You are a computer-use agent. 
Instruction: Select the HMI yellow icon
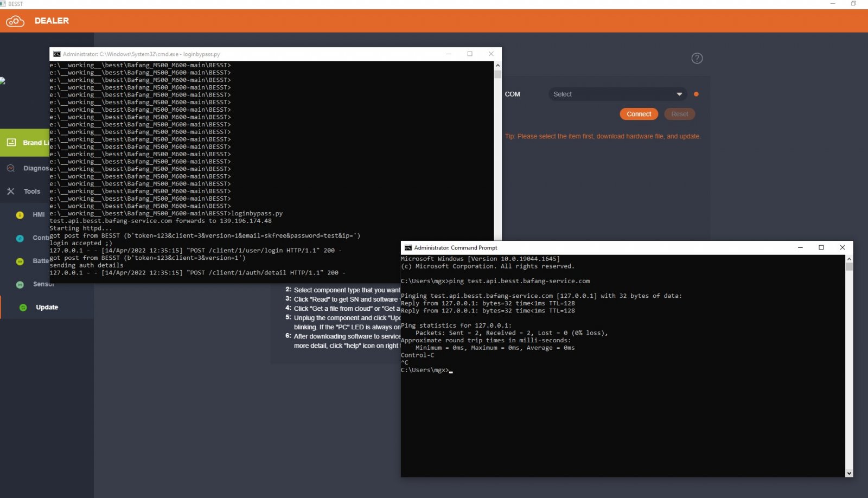[x=20, y=215]
